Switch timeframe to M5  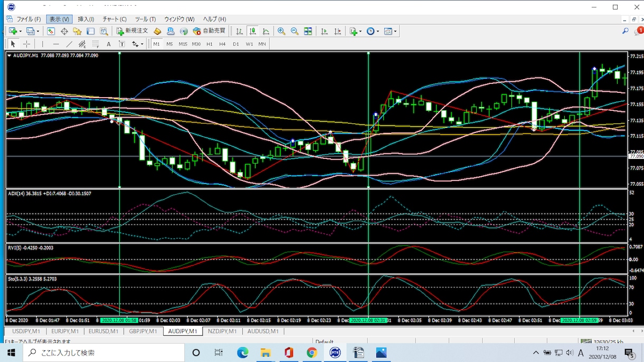point(169,44)
